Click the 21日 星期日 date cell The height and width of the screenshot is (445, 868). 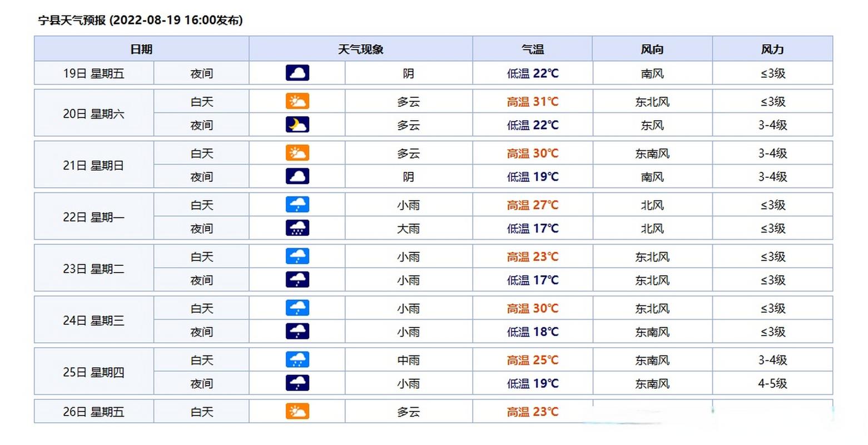[x=94, y=165]
